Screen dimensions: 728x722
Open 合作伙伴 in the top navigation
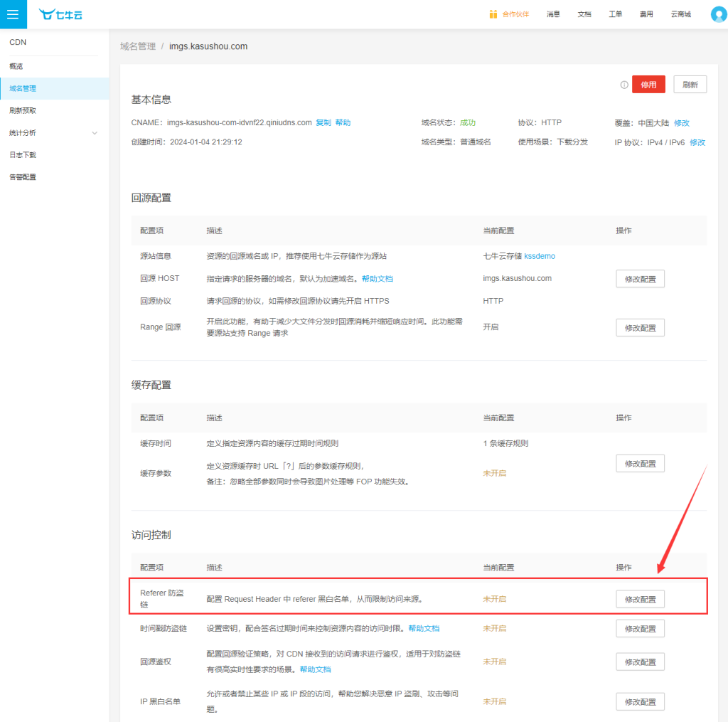(515, 14)
